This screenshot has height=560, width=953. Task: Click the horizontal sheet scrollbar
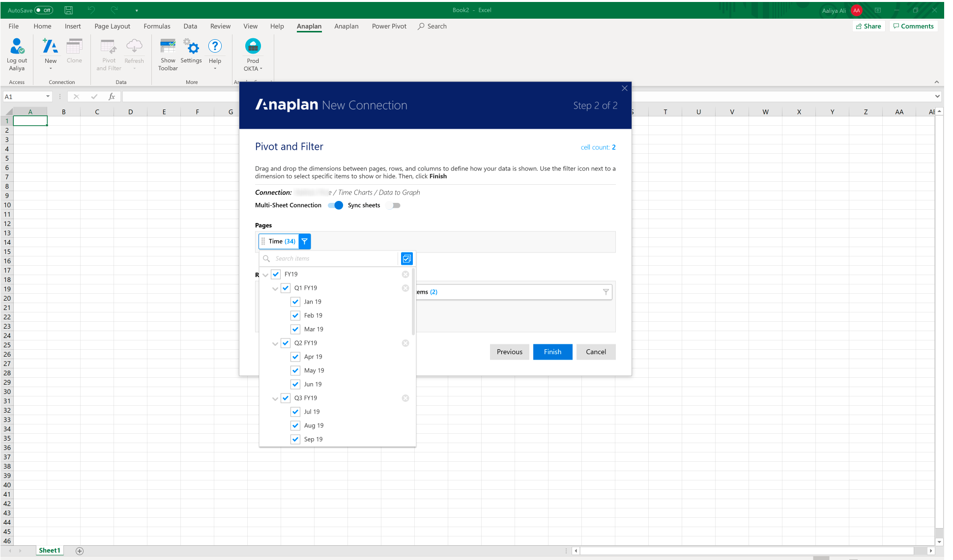pyautogui.click(x=747, y=551)
